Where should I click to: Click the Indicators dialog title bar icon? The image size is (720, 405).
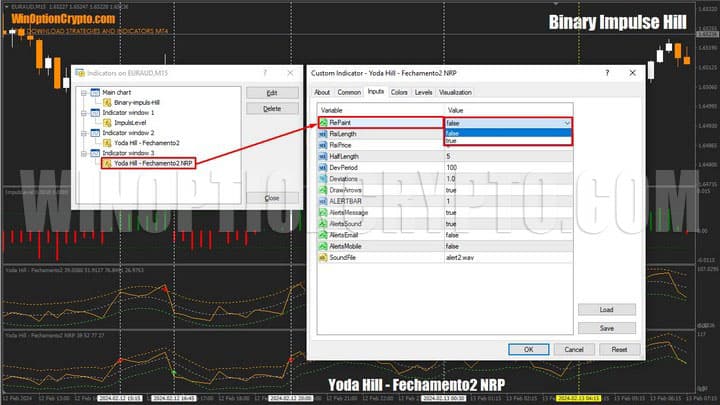point(80,73)
